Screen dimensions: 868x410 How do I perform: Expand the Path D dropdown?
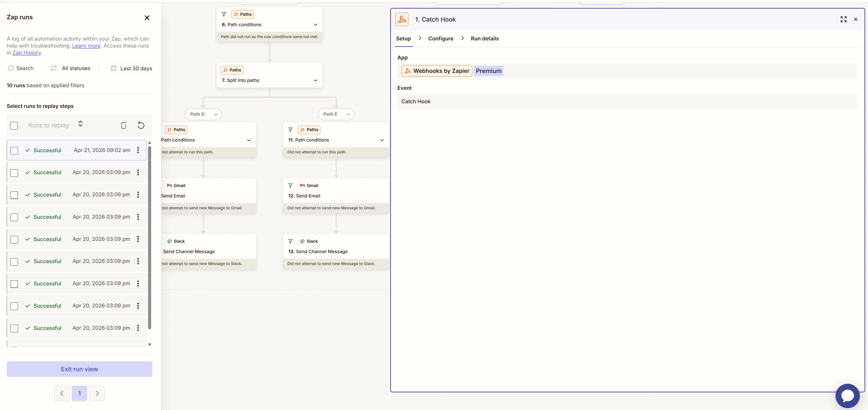tap(215, 114)
